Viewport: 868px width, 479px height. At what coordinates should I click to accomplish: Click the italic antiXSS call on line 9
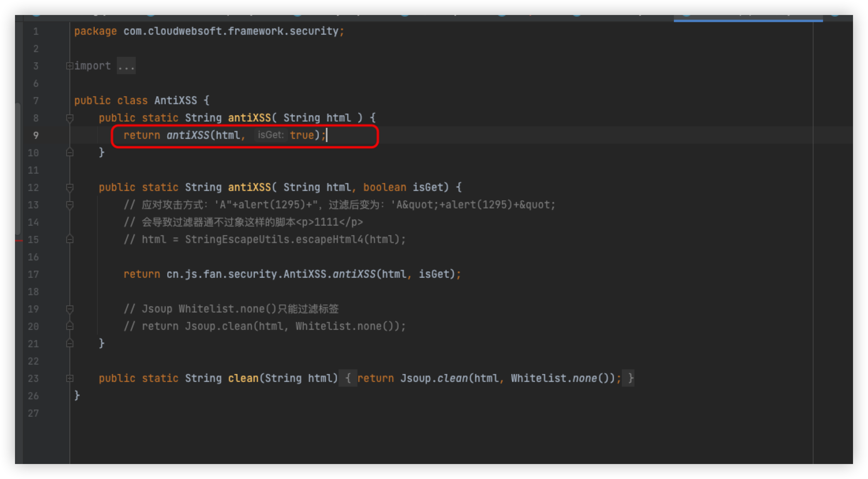pos(188,135)
